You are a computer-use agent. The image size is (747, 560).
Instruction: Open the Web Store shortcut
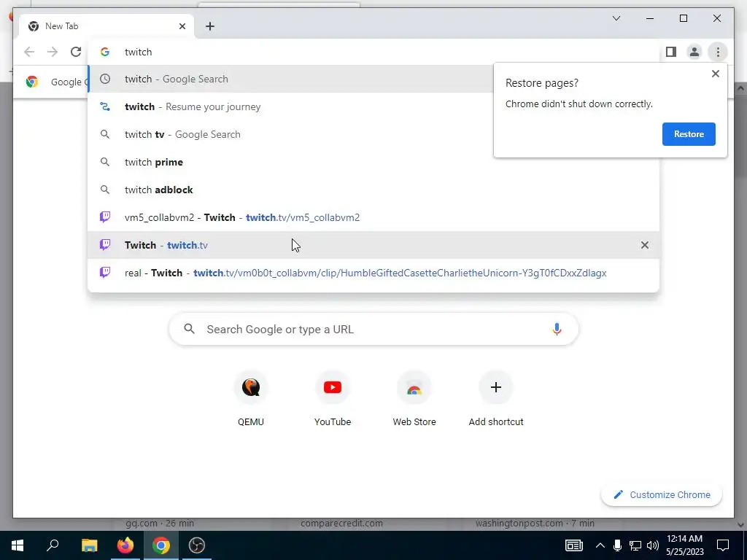414,399
